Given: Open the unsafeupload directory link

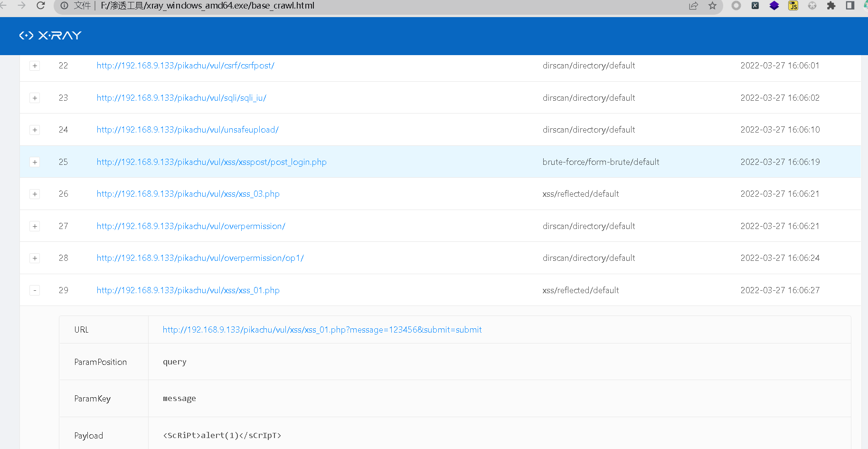Looking at the screenshot, I should pos(188,130).
